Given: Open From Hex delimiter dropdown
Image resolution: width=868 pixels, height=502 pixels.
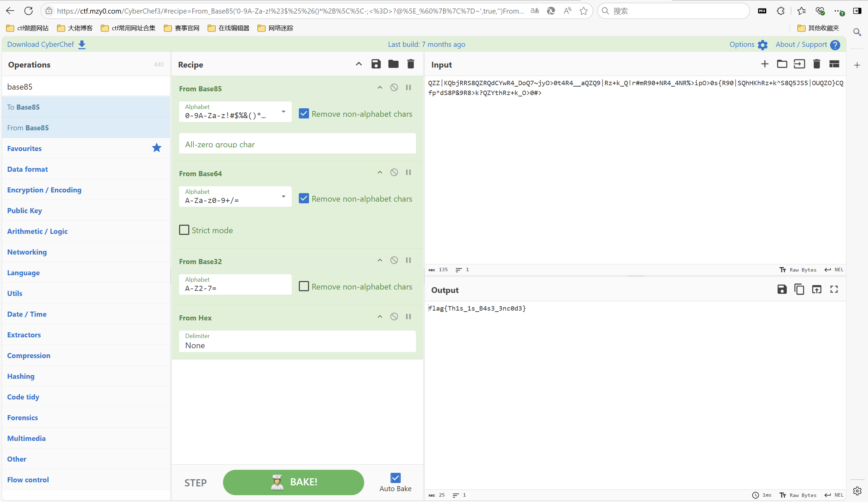Looking at the screenshot, I should [297, 341].
